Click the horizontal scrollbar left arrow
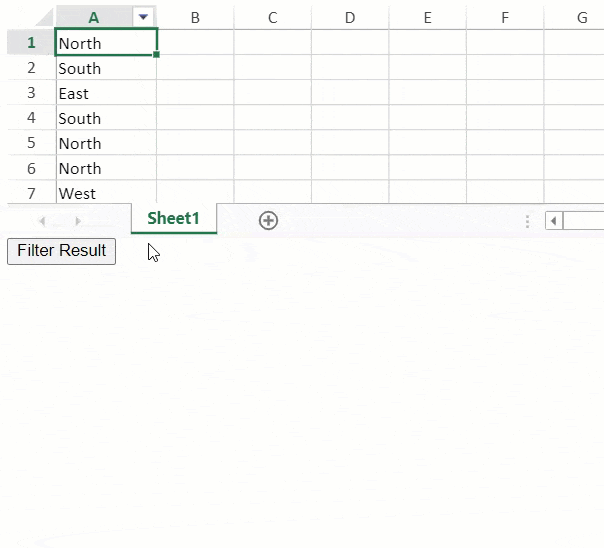The image size is (604, 548). point(554,221)
